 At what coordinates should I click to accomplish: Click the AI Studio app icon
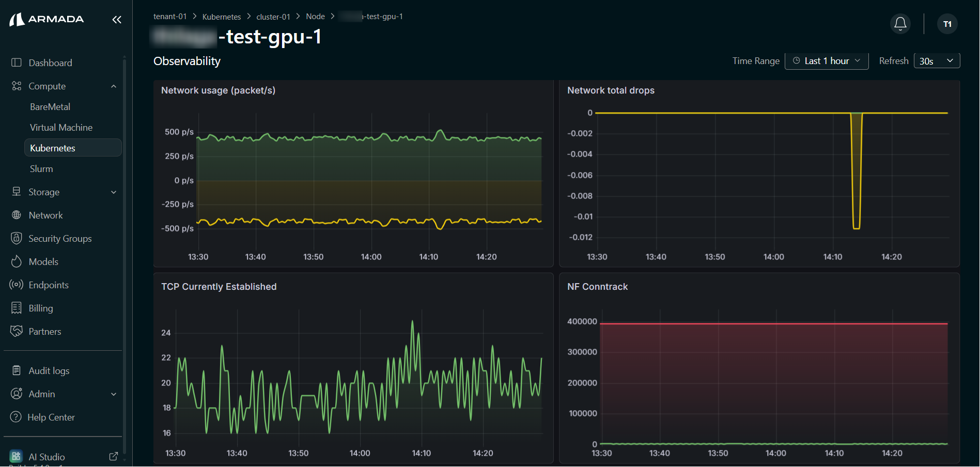tap(16, 456)
